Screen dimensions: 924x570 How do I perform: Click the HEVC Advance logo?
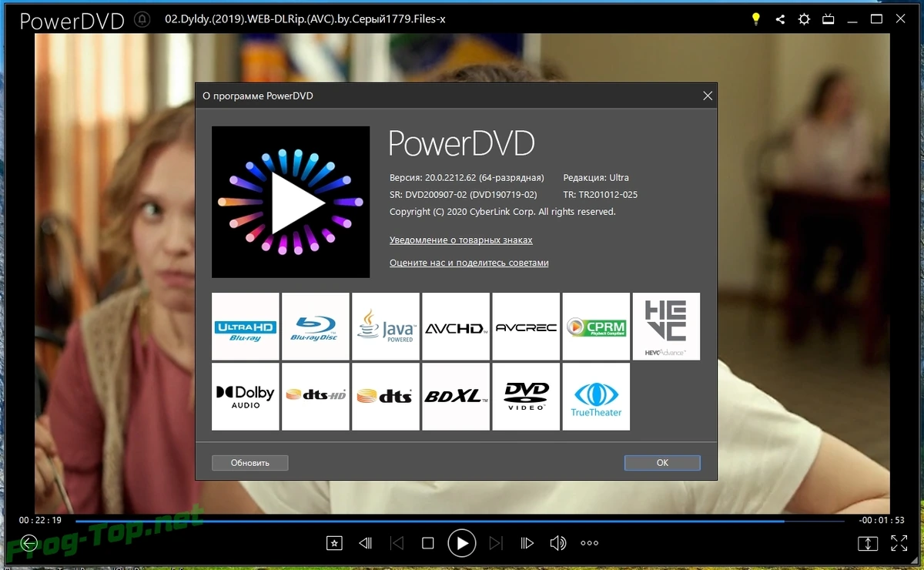(666, 327)
